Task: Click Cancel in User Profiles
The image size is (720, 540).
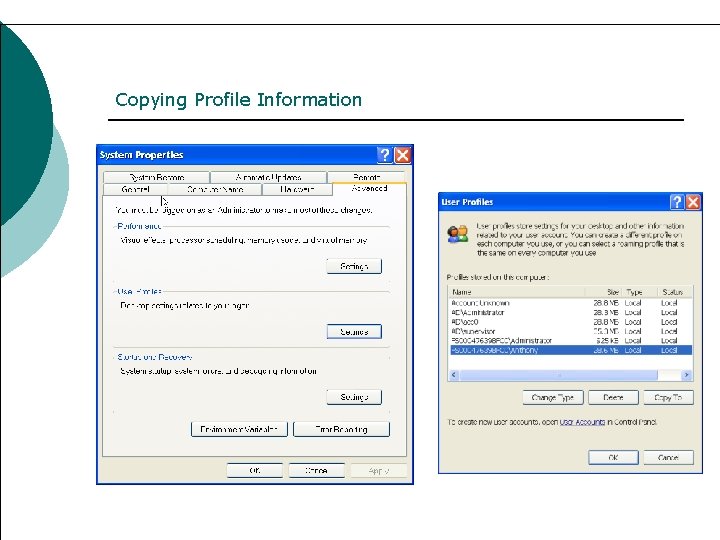Action: [668, 457]
